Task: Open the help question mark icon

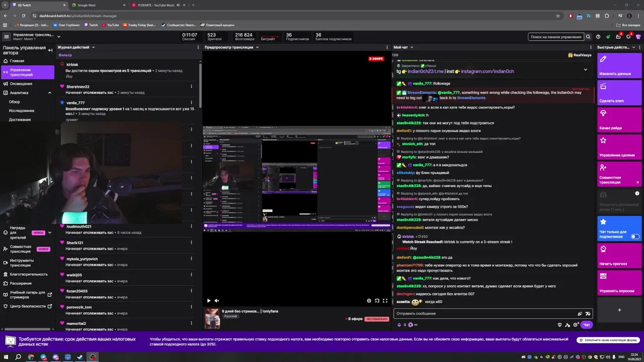Action: pyautogui.click(x=598, y=37)
